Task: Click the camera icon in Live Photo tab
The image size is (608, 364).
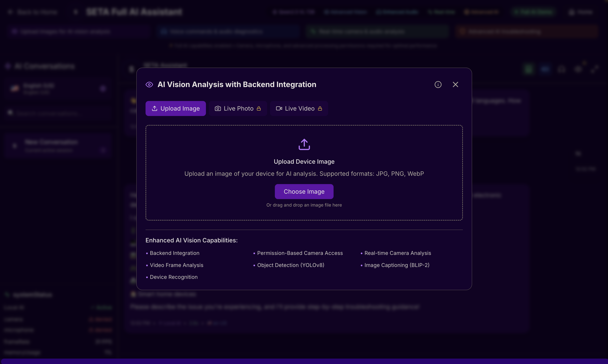Action: click(x=218, y=108)
